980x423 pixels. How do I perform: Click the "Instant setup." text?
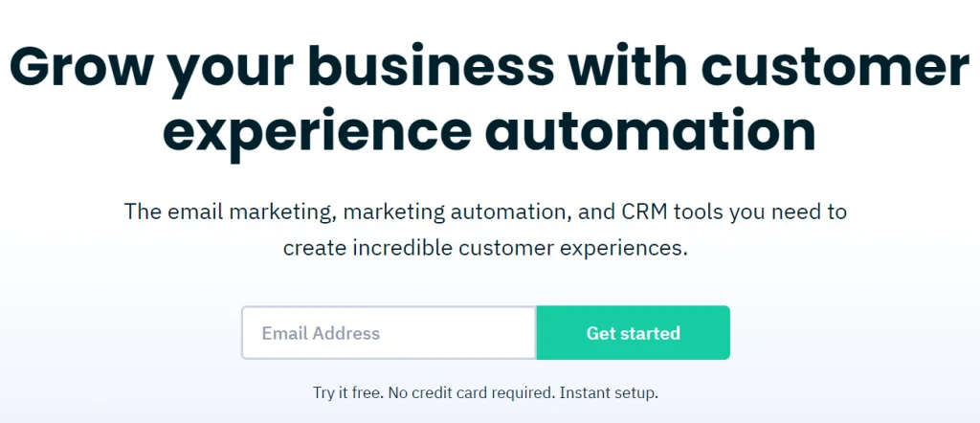tap(609, 392)
